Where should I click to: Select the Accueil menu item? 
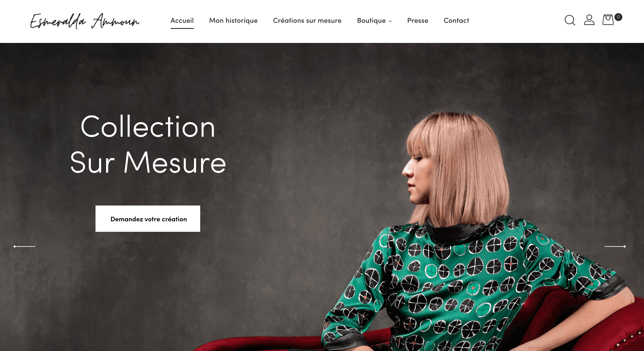tap(182, 21)
